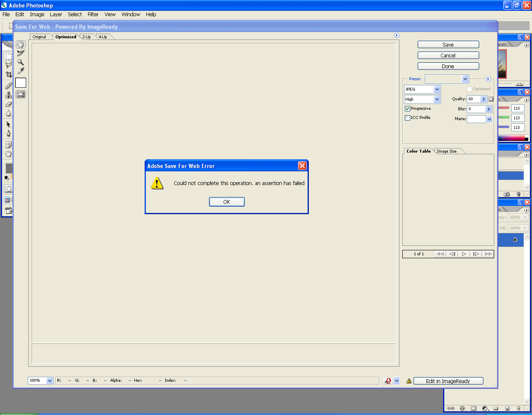Switch to the 2-Up tab
The width and height of the screenshot is (532, 415).
[x=86, y=37]
